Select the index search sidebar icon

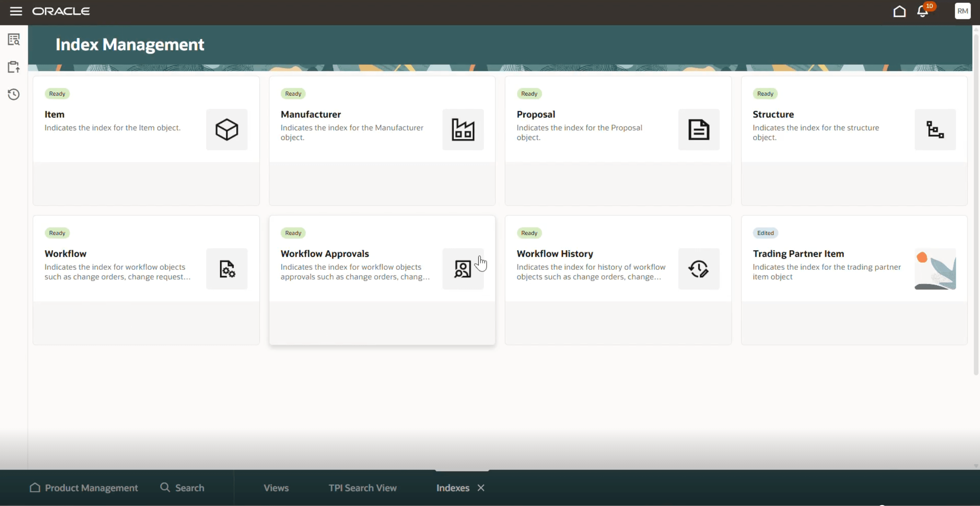(x=14, y=39)
